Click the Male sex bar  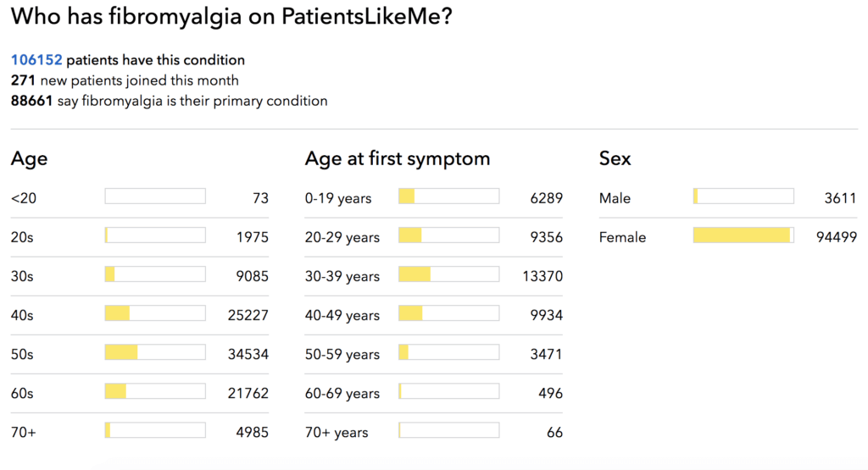743,196
